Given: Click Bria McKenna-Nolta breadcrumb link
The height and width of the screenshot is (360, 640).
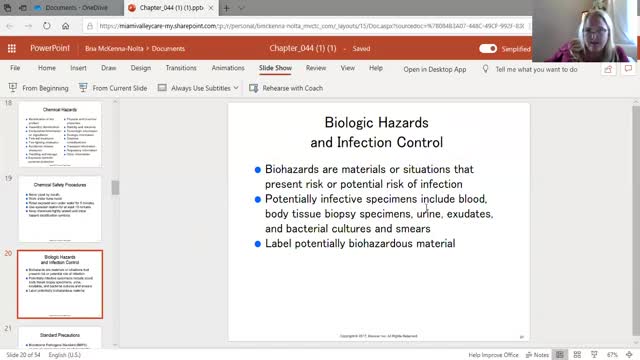Looking at the screenshot, I should tap(114, 49).
